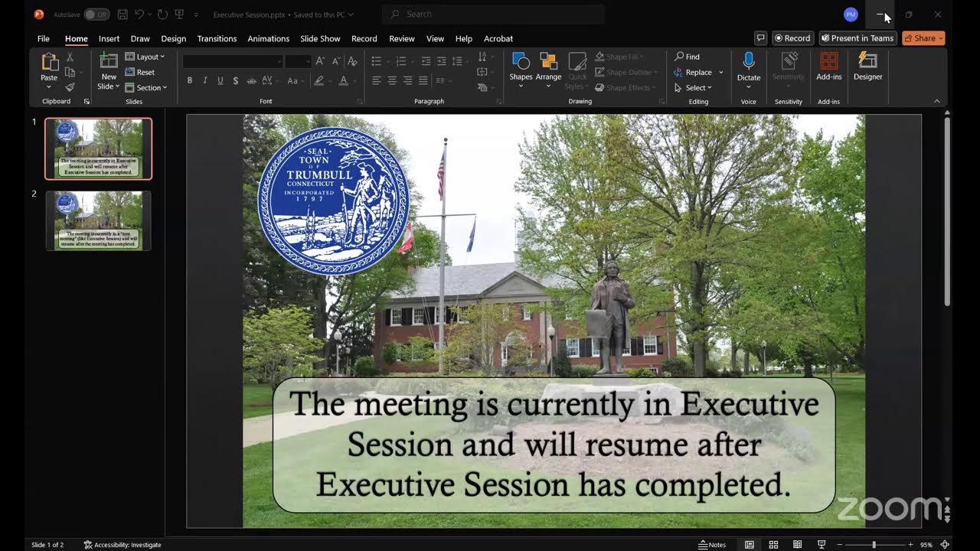Click the Slide Sorter view icon
This screenshot has height=551, width=980.
(773, 545)
